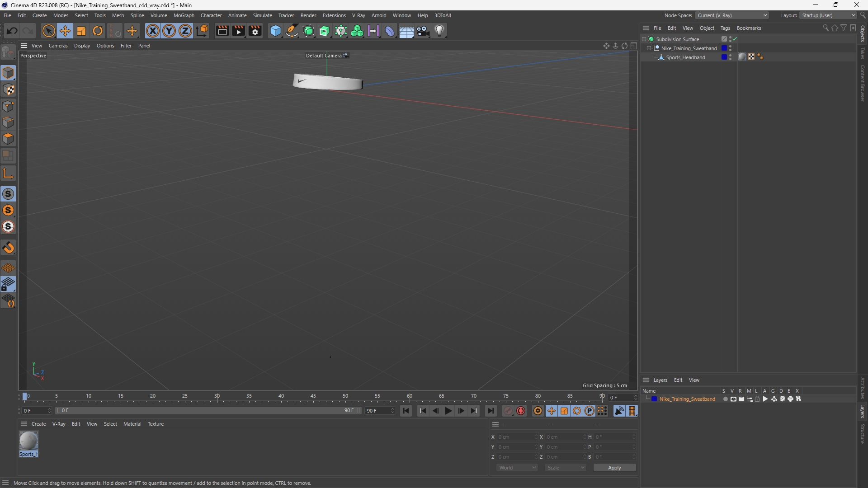Open the Layers panel hamburger menu
This screenshot has width=868, height=488.
click(x=646, y=380)
